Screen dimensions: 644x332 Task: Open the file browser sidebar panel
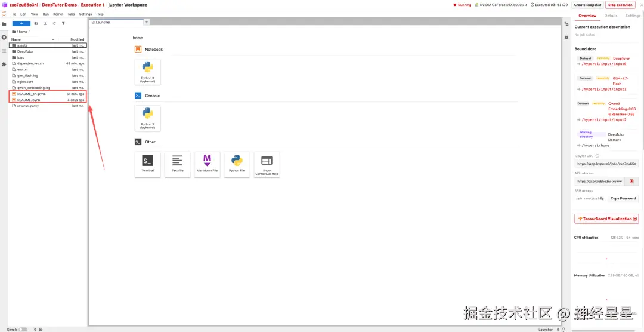pyautogui.click(x=4, y=24)
